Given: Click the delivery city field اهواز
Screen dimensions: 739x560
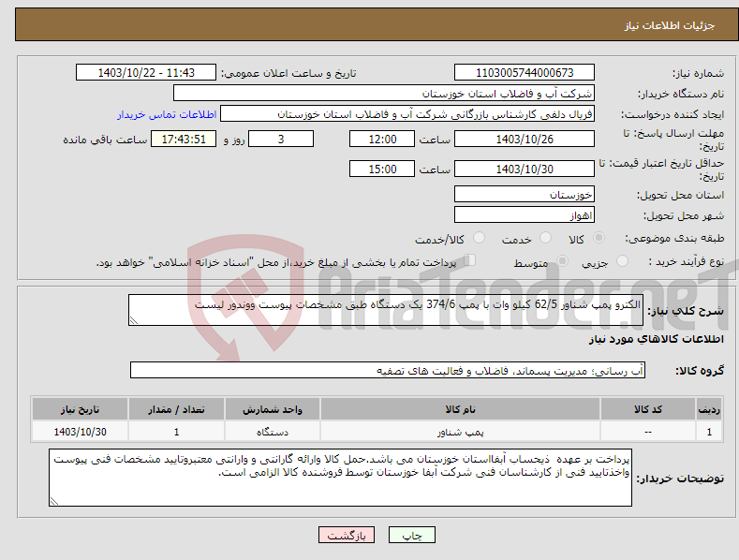Looking at the screenshot, I should [x=525, y=215].
